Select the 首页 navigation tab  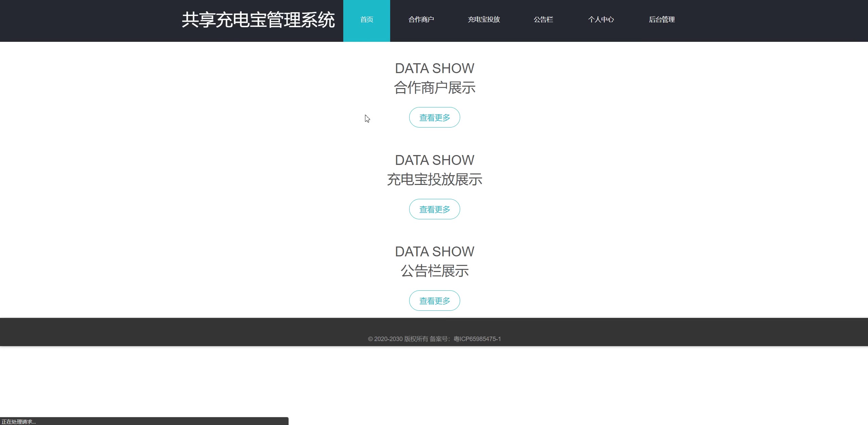tap(366, 20)
